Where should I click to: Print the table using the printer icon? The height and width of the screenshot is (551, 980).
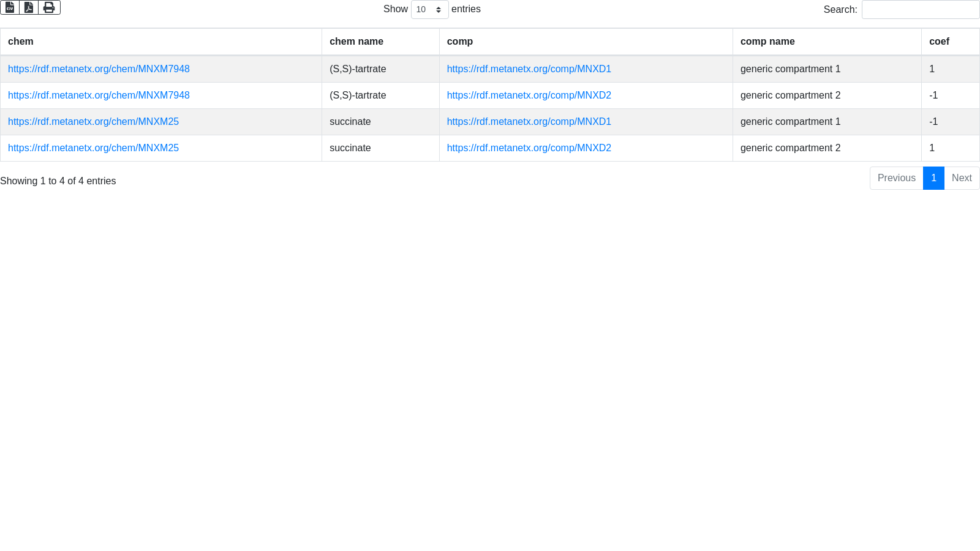(x=49, y=7)
